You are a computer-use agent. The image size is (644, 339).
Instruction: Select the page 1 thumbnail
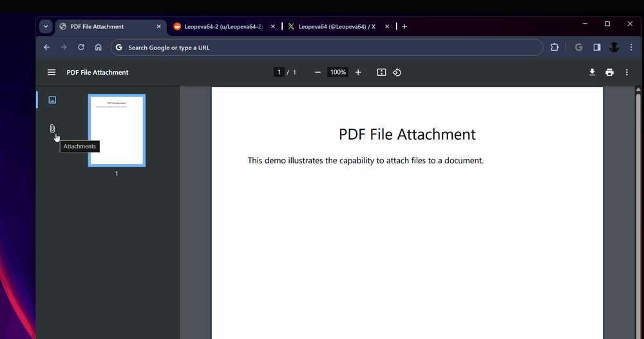[x=117, y=131]
